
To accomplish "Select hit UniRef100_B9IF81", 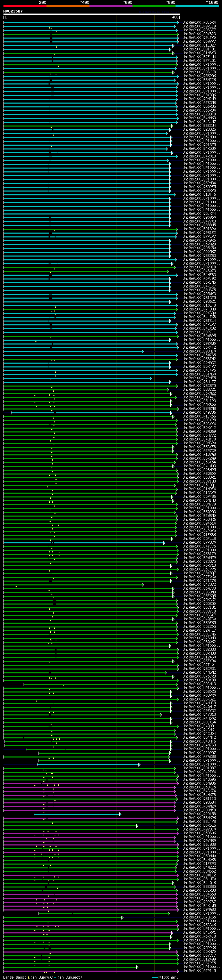I will tap(199, 49).
